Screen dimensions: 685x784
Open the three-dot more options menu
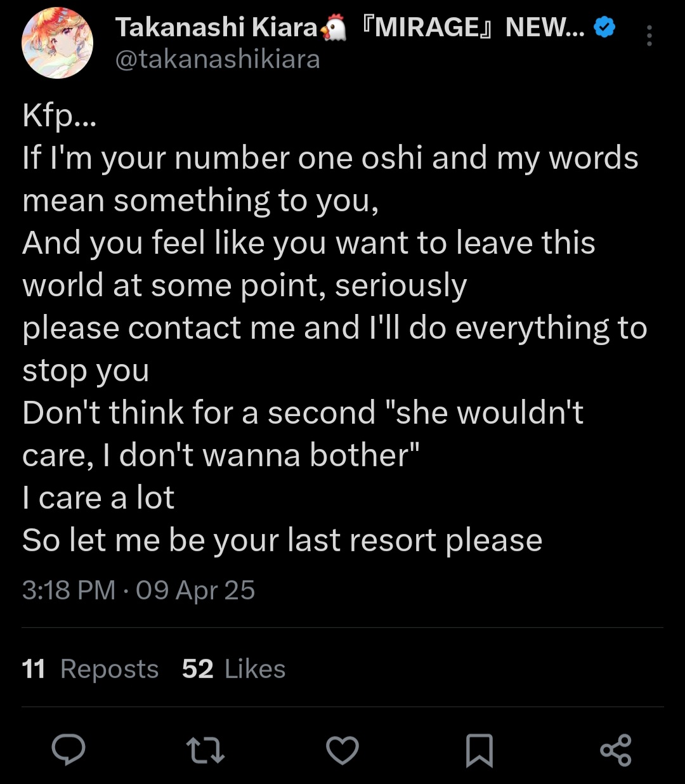[649, 36]
